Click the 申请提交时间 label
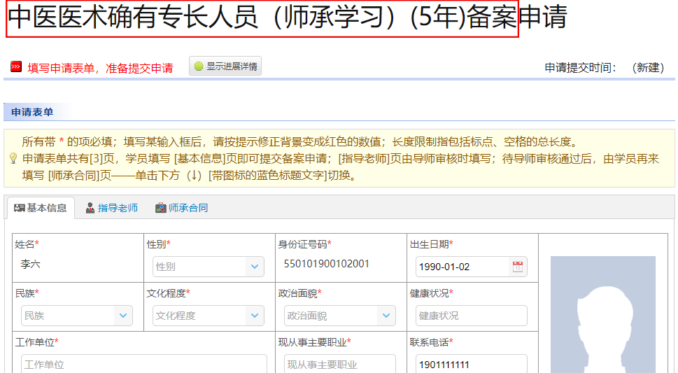The height and width of the screenshot is (373, 678). [580, 68]
